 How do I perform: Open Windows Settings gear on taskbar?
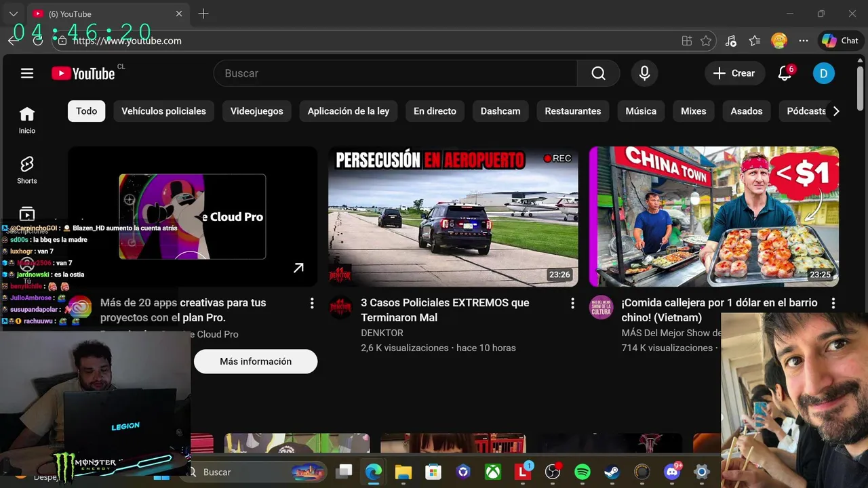pyautogui.click(x=702, y=472)
